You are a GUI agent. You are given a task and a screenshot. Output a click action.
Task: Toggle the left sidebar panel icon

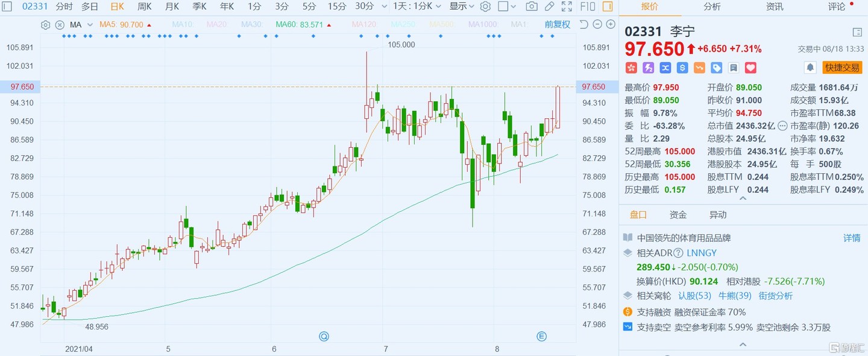7,7
